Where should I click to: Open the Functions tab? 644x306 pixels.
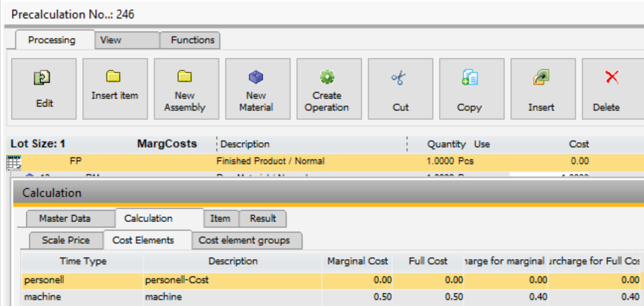click(x=192, y=40)
